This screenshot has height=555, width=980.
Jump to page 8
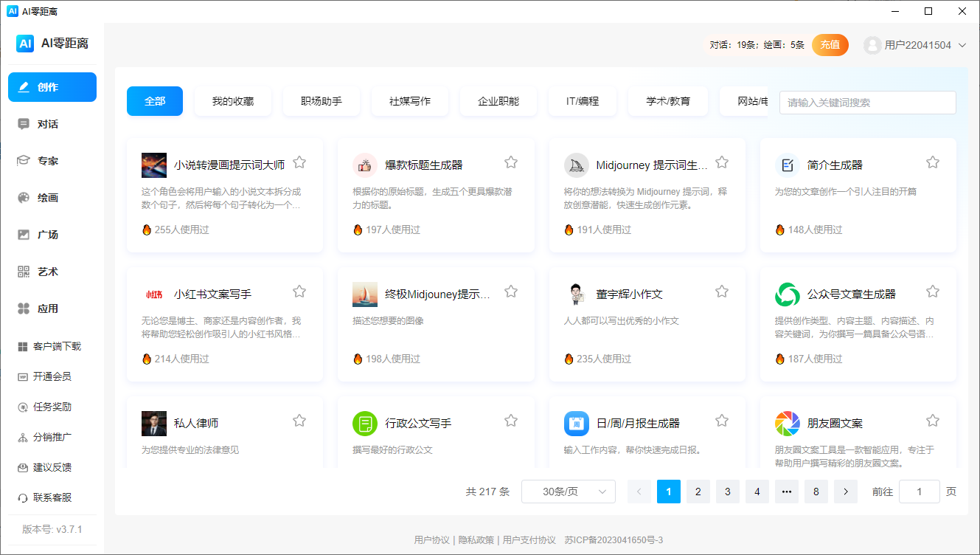click(x=816, y=492)
